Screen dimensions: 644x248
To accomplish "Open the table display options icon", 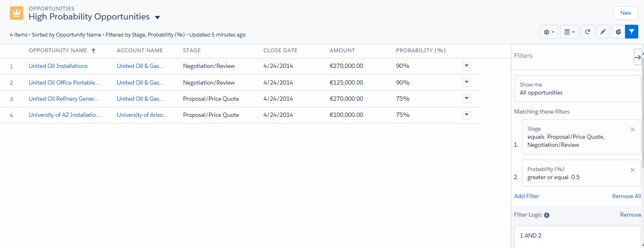I will (569, 32).
